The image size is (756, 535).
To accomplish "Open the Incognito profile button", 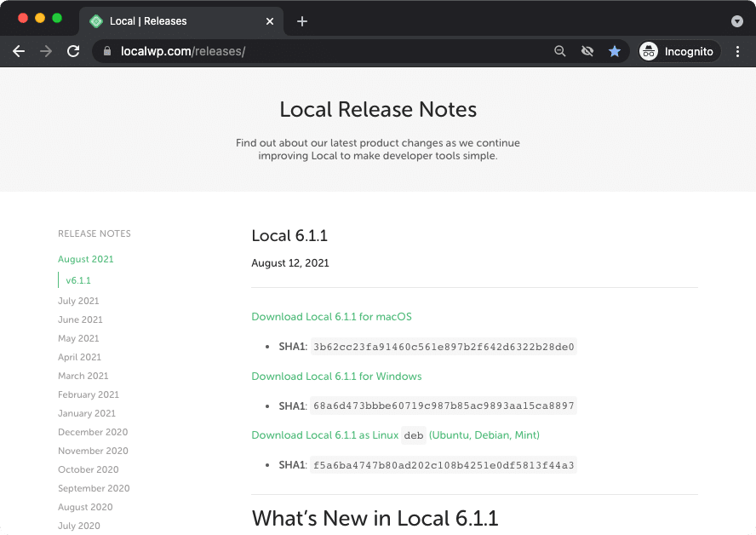I will 679,51.
